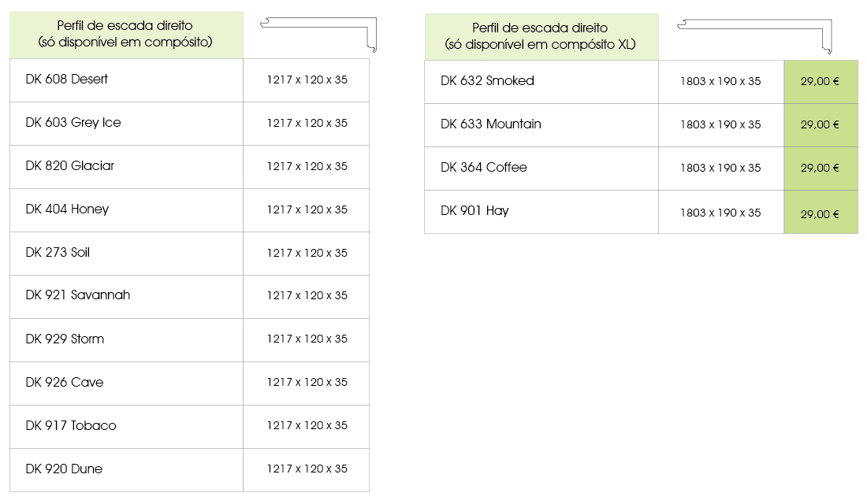This screenshot has width=867, height=504.
Task: Select DK 917 Tobaco in the table
Action: [x=71, y=426]
